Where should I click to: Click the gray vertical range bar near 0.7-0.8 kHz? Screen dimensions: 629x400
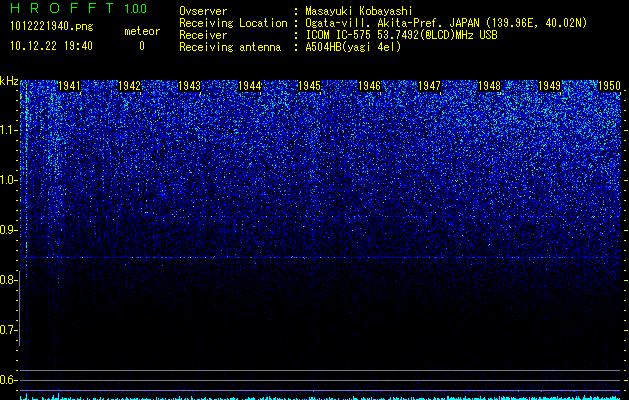(x=20, y=308)
